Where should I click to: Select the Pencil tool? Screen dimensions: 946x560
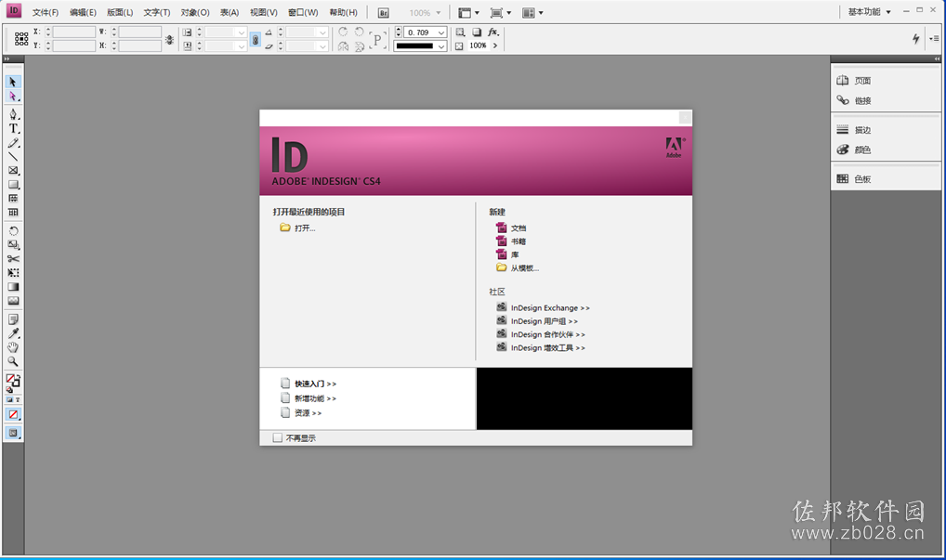(13, 143)
